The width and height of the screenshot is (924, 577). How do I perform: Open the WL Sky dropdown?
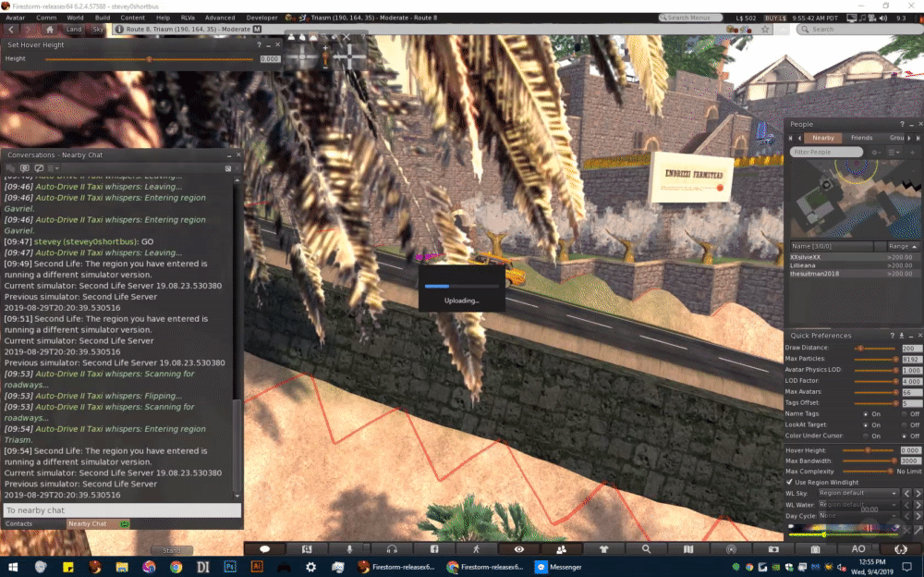858,493
